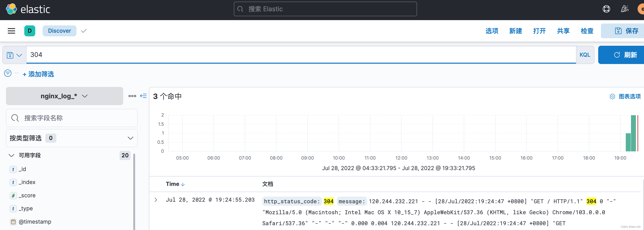The width and height of the screenshot is (644, 230).
Task: Click the 共享 menu item
Action: click(x=563, y=31)
